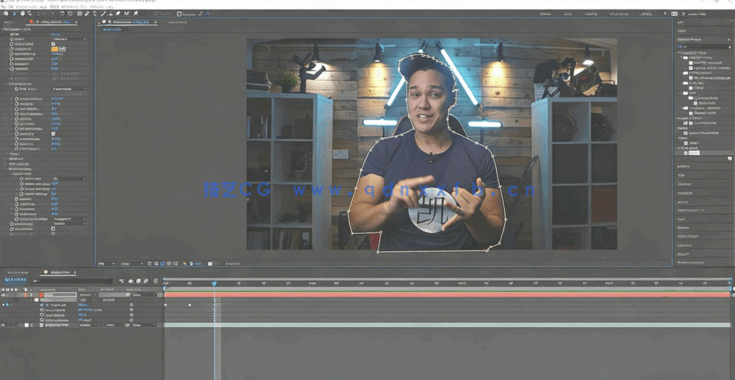Hide the bottom layer's video eye
Screen dimensions: 735x380
3,325
